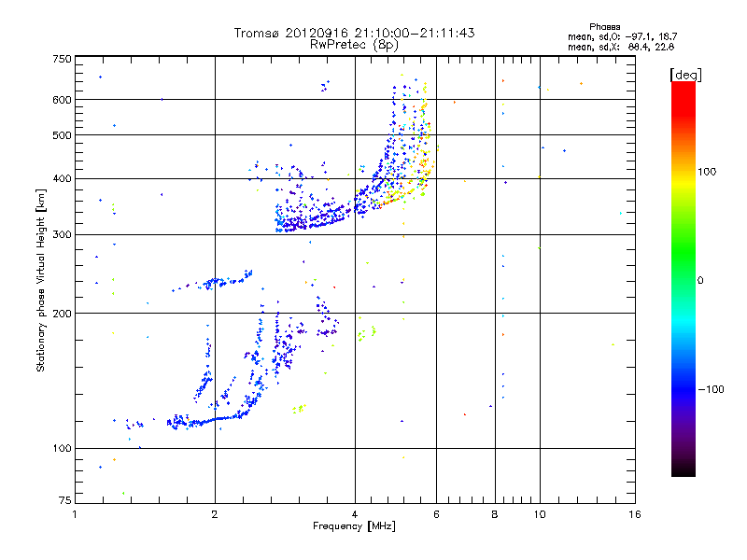Select the 'RwPretec (8p)' subtitle
The image size is (747, 560).
pos(354,45)
